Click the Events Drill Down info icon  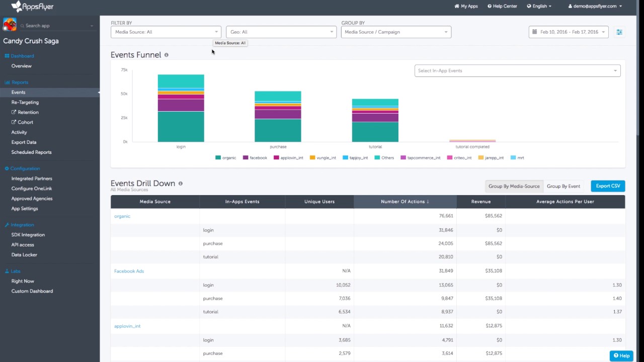pyautogui.click(x=180, y=184)
